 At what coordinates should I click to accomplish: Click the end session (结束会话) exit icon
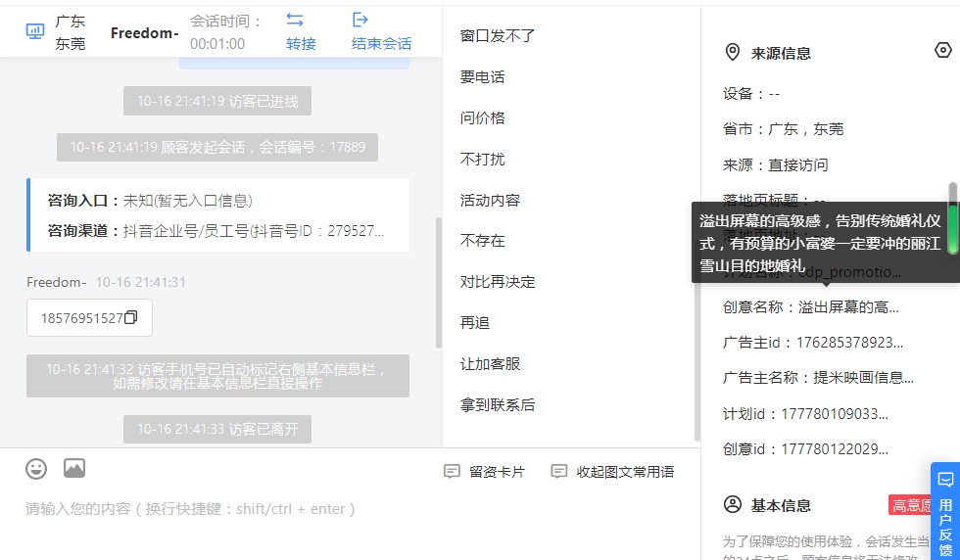(360, 21)
